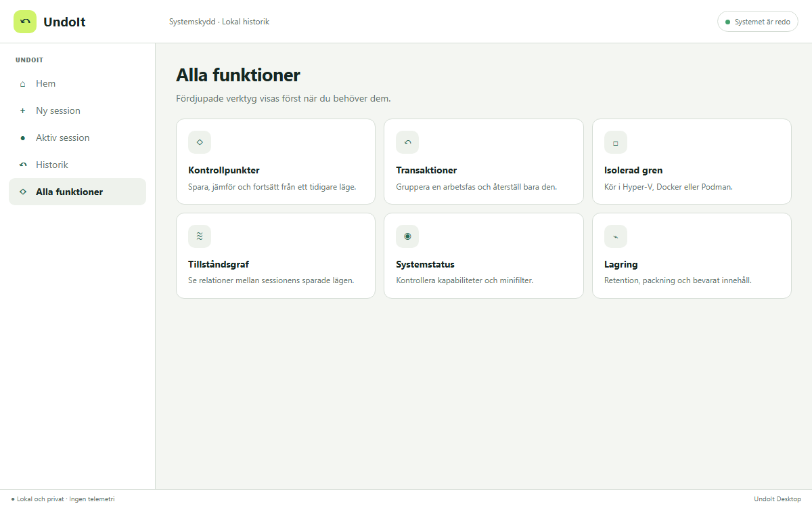
Task: Click the green dot in the status pill
Action: pyautogui.click(x=728, y=22)
